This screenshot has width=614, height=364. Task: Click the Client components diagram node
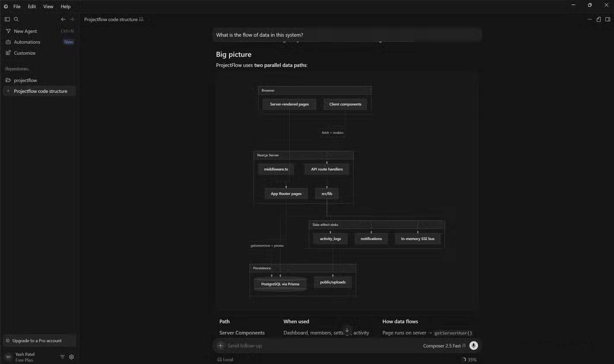(345, 104)
